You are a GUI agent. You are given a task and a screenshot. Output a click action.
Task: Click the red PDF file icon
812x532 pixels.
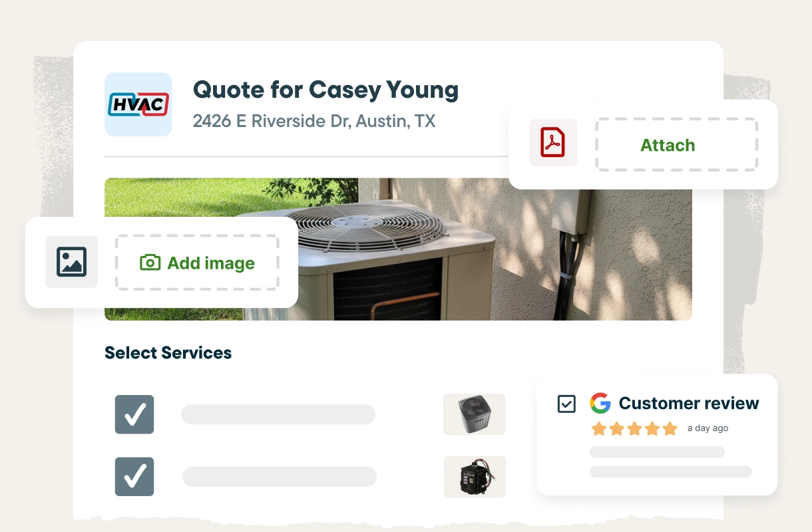coord(552,142)
